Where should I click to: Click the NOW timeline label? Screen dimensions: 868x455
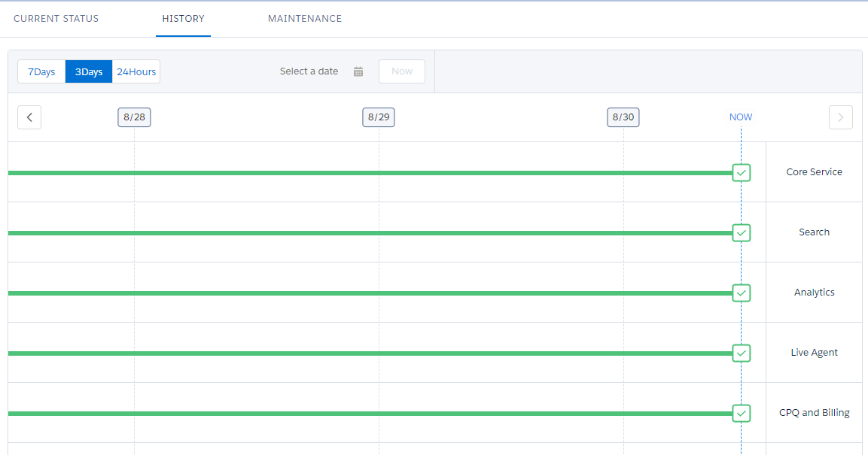741,117
